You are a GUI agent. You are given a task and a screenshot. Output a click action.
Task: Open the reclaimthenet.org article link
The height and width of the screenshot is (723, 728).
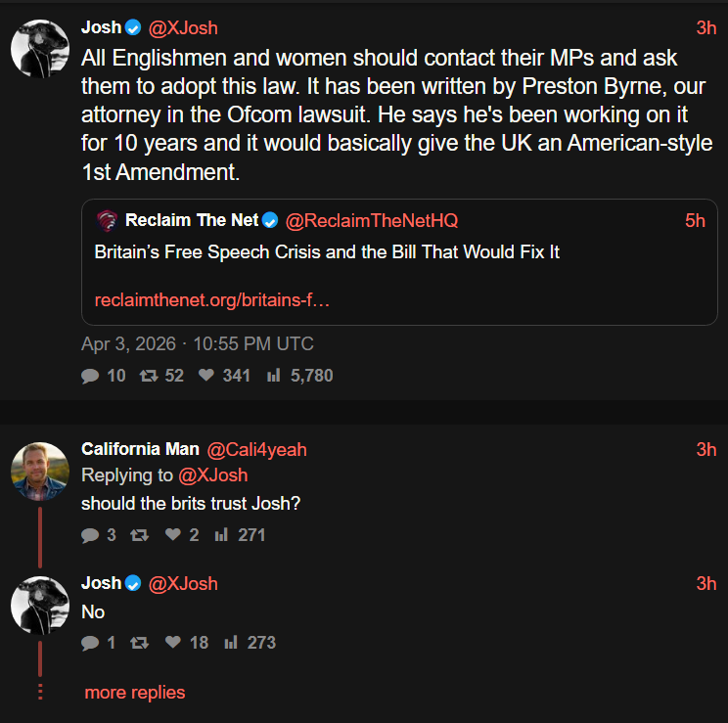[211, 300]
